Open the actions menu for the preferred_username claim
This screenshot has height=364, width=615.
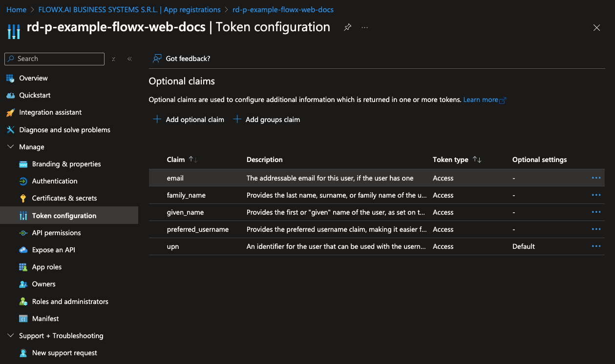[596, 229]
